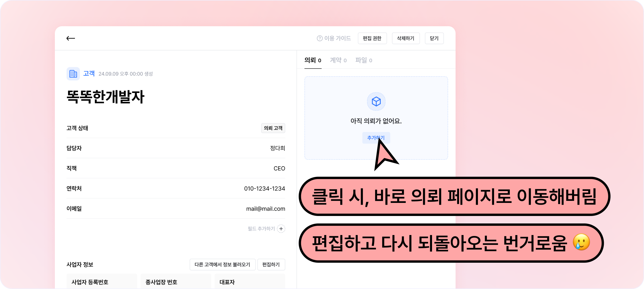Click the customer name 똑똑한개발자
Viewport: 644px width, 289px height.
point(106,97)
